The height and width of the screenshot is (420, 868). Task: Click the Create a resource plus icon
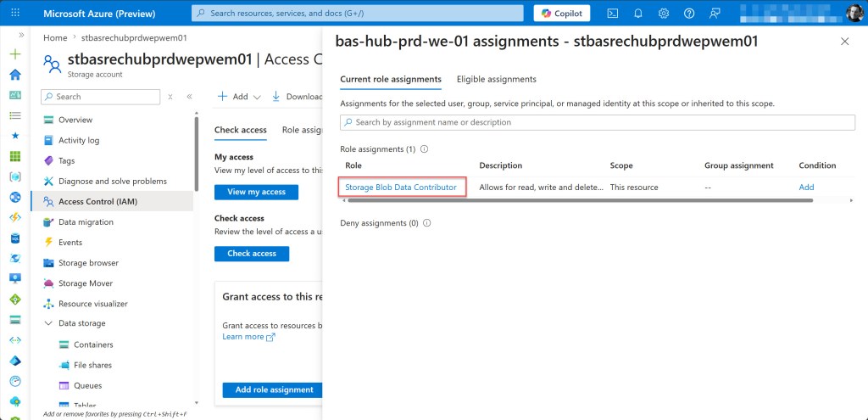[14, 53]
